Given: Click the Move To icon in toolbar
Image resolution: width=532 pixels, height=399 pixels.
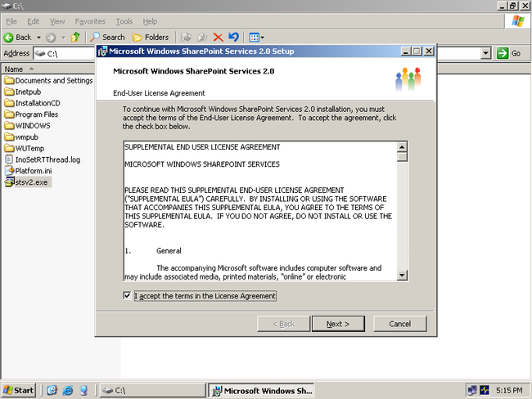Looking at the screenshot, I should click(187, 38).
